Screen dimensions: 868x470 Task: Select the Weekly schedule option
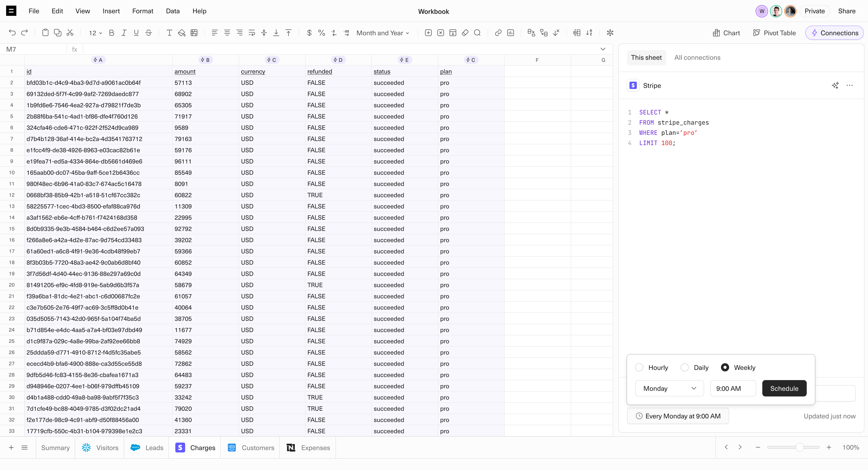tap(725, 368)
